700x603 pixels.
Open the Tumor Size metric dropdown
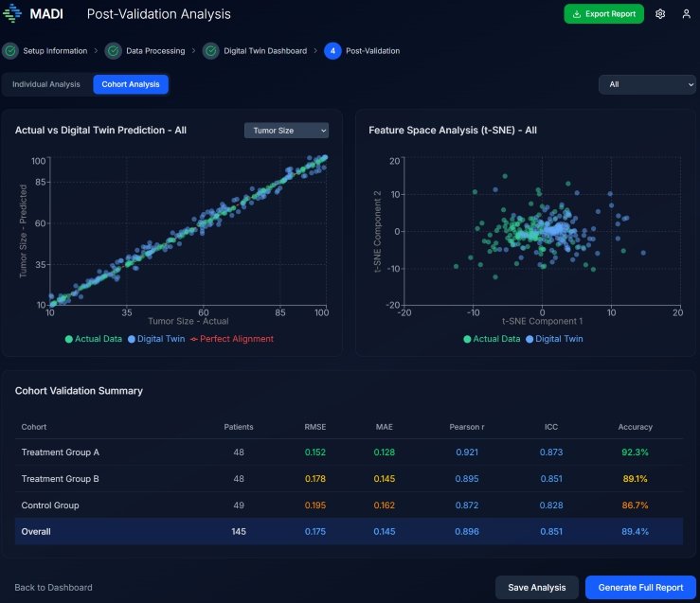(x=286, y=131)
